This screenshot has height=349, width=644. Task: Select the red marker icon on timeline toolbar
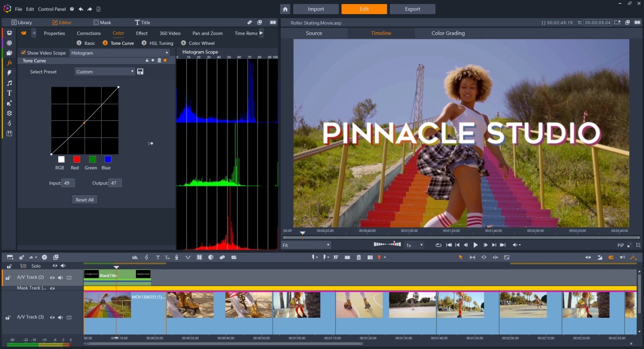[380, 257]
